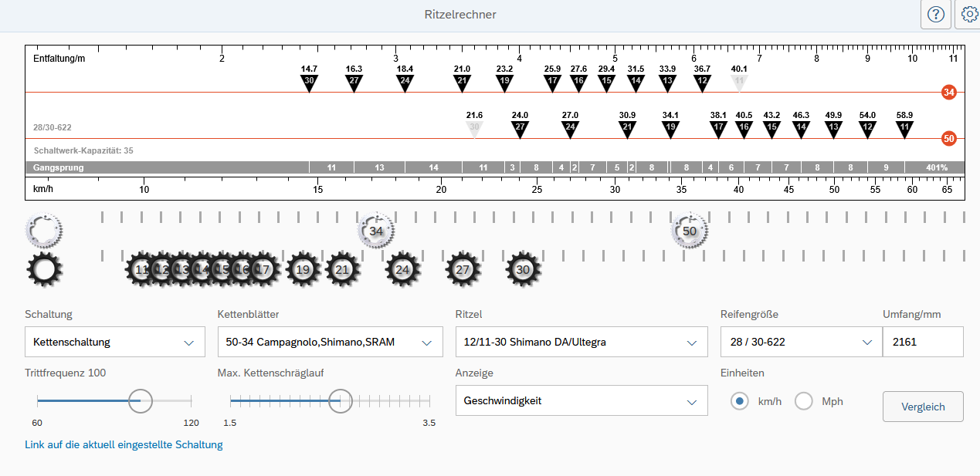Expand the Anzeige Geschwindigkeit dropdown

click(x=581, y=400)
